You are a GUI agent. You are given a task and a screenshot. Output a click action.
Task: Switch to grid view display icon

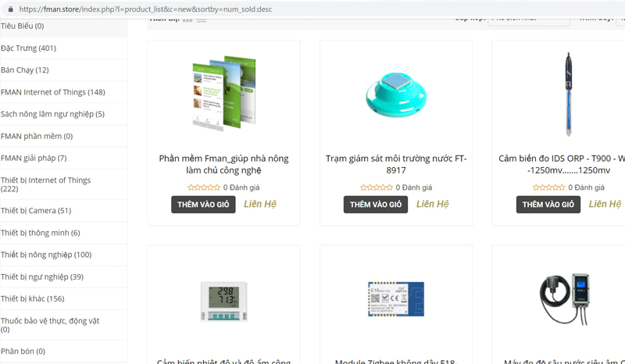tap(187, 20)
